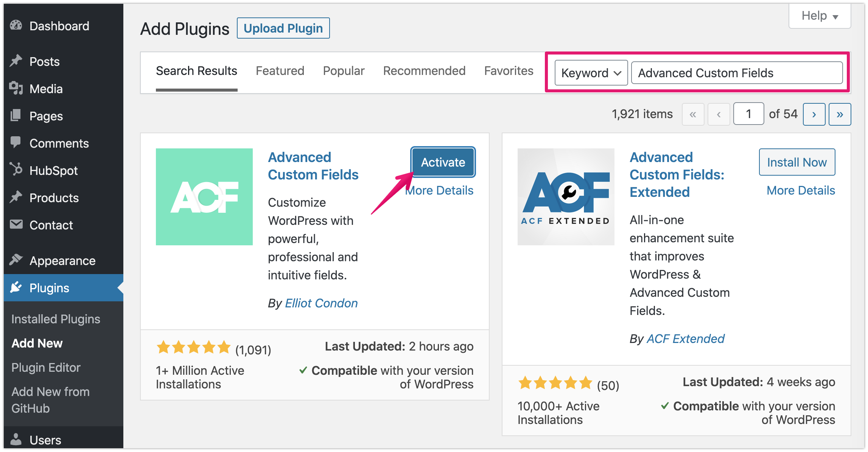Open Plugins in the sidebar menu
868x452 pixels.
pyautogui.click(x=64, y=288)
